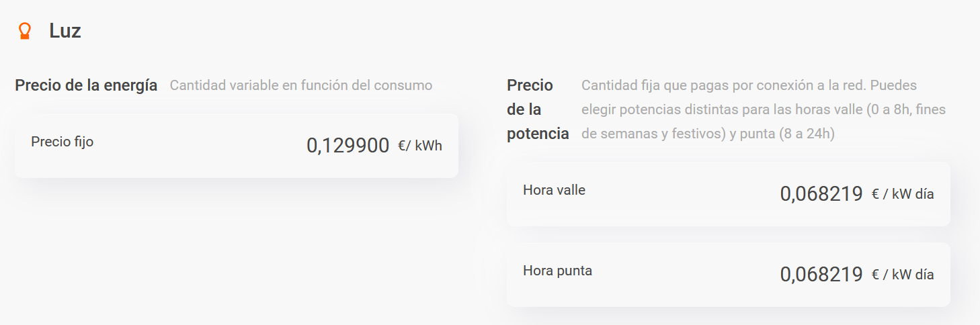
Task: Click the Precio de la potencia heading
Action: point(538,109)
